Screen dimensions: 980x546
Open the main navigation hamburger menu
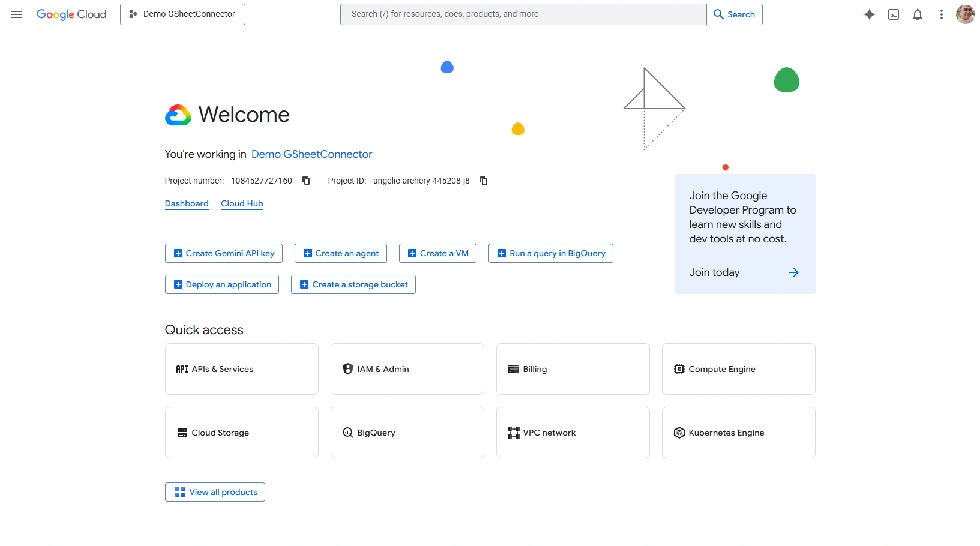click(x=17, y=14)
